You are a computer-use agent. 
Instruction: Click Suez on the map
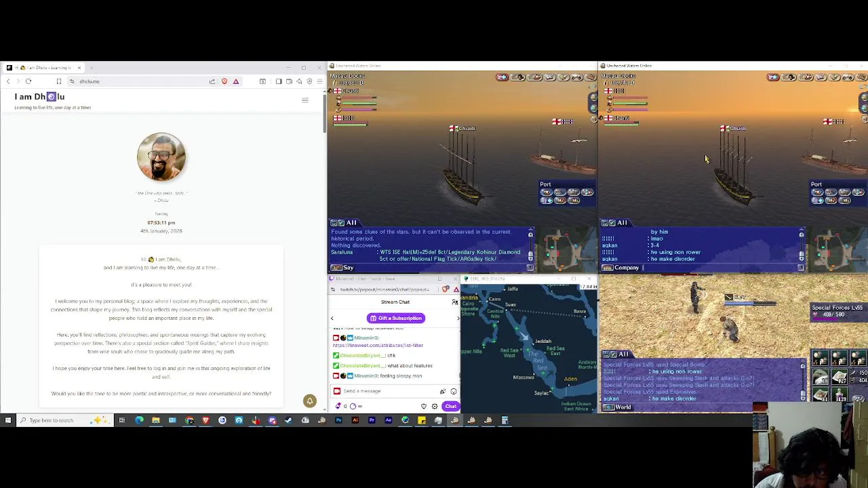click(x=511, y=306)
